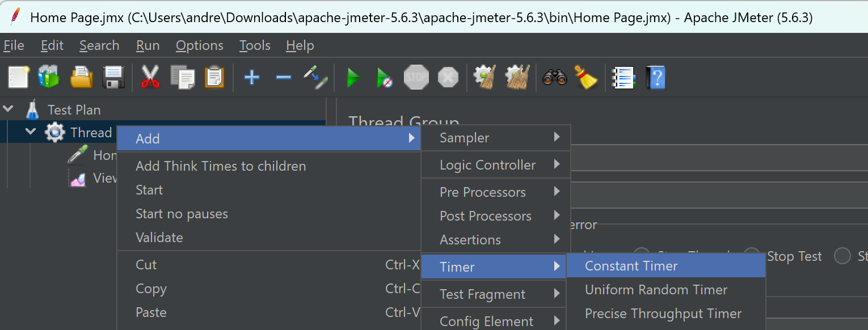Expand the Post Processors submenu
868x330 pixels.
[495, 216]
